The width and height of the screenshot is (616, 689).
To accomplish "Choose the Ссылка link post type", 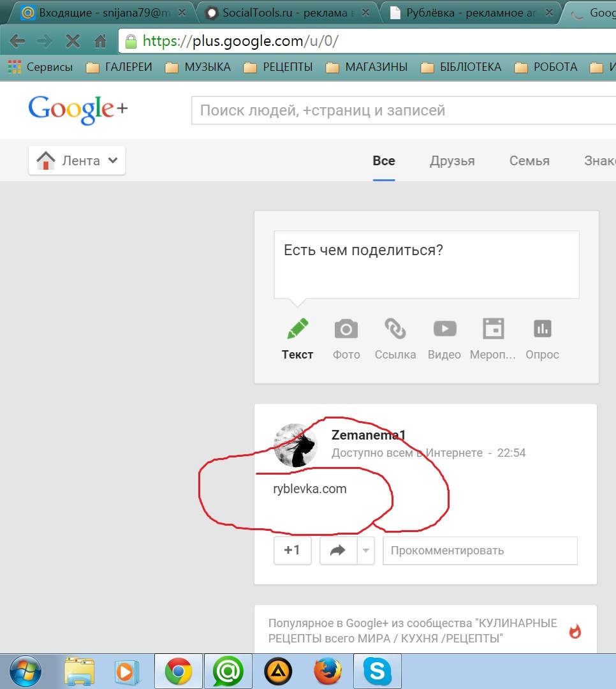I will click(395, 339).
